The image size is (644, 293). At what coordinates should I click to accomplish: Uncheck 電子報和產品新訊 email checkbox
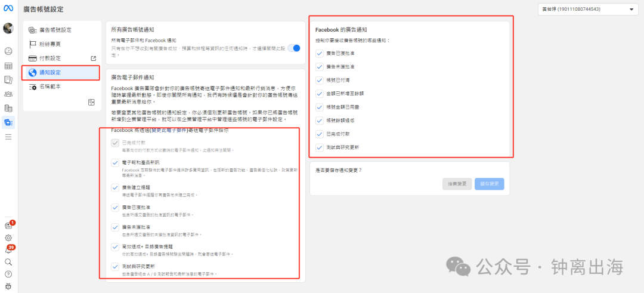[115, 163]
